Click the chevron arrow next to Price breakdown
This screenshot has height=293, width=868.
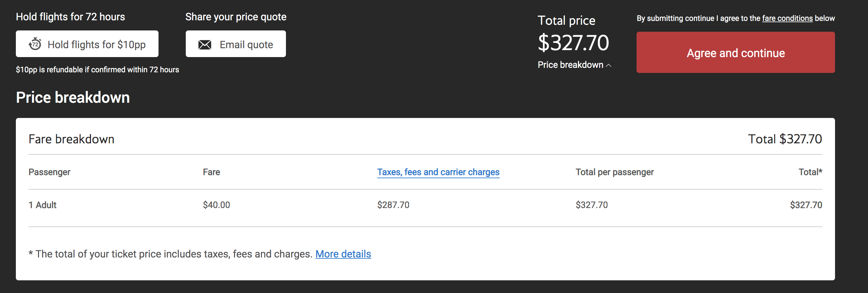coord(609,65)
